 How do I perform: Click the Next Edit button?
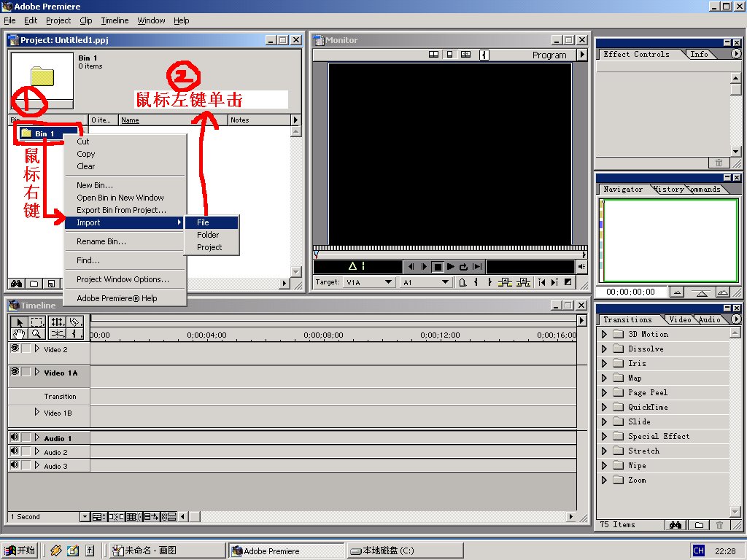pyautogui.click(x=554, y=282)
